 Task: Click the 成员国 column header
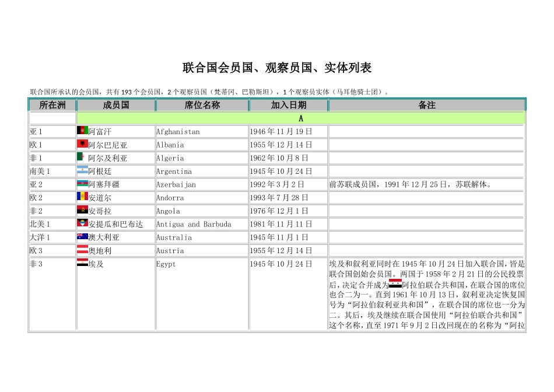coord(116,105)
